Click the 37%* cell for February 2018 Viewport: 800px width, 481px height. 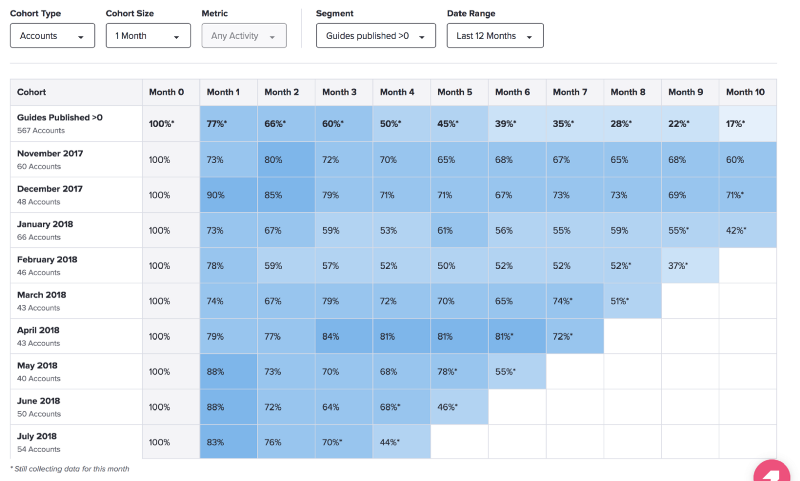[690, 265]
